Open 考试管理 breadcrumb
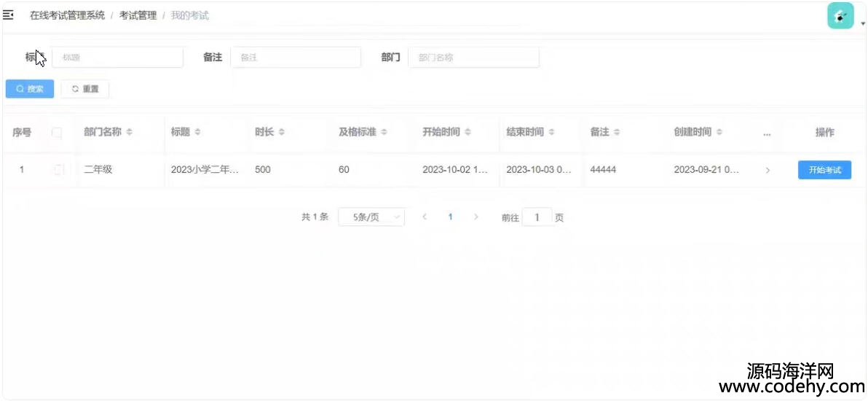Image resolution: width=868 pixels, height=401 pixels. coord(138,15)
